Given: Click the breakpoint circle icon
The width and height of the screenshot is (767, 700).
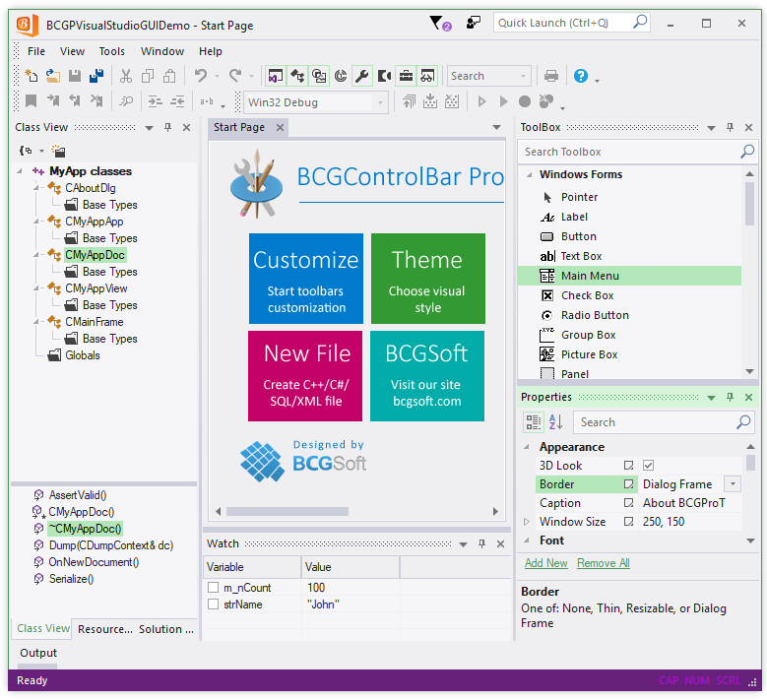Looking at the screenshot, I should pyautogui.click(x=525, y=101).
